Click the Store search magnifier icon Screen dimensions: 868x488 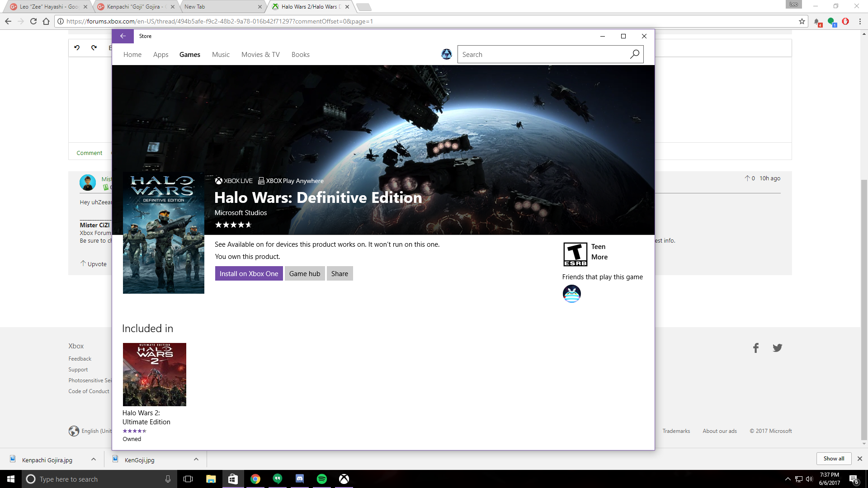635,54
